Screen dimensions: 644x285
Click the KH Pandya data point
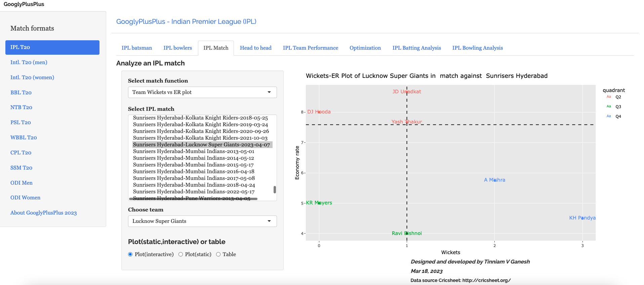582,218
